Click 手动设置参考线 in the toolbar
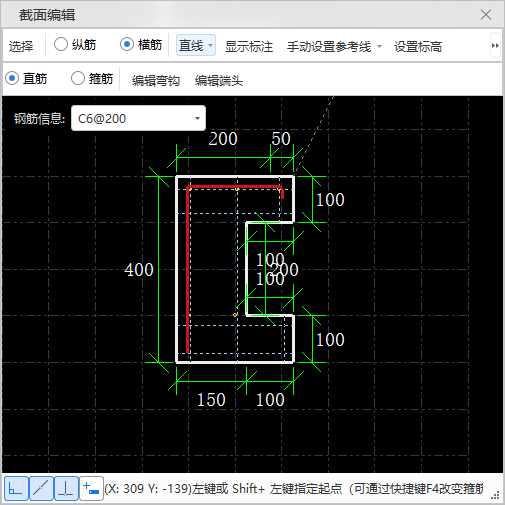505x505 pixels. [329, 46]
